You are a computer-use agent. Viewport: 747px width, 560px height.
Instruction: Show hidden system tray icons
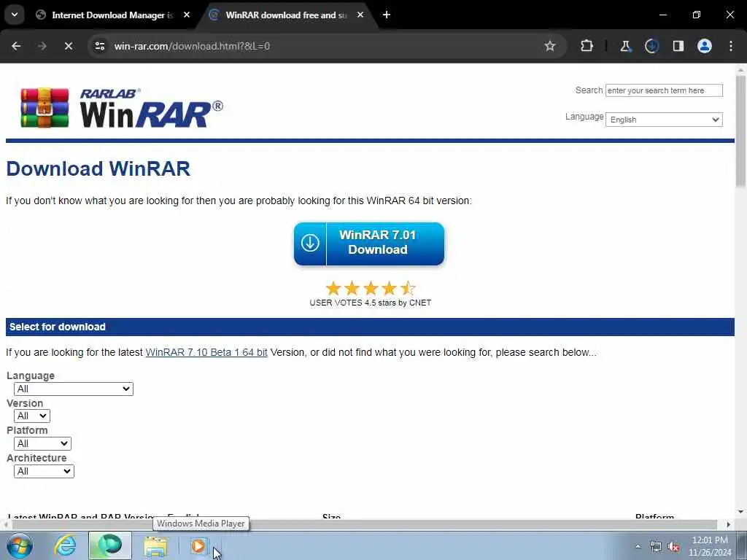coord(638,546)
